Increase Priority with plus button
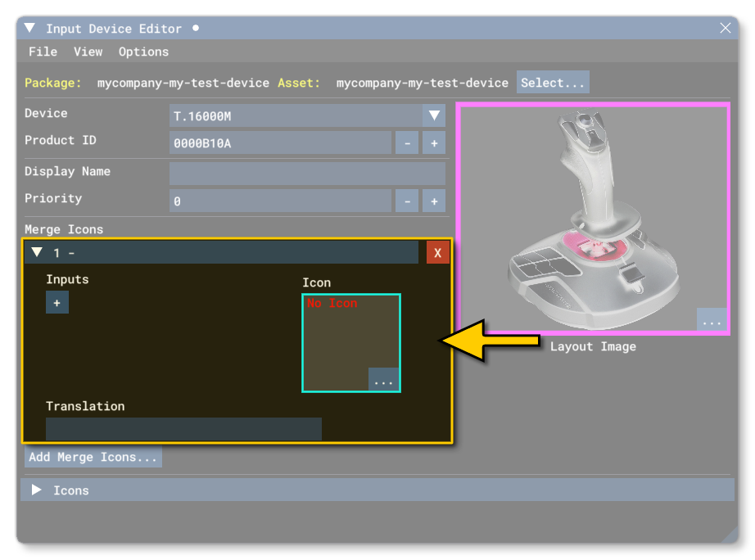Viewport: 755px width, 560px height. point(434,201)
